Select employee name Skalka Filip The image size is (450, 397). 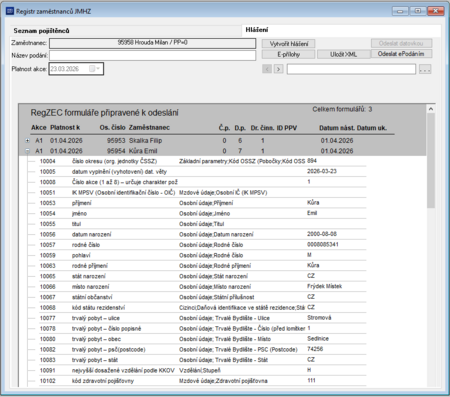click(x=145, y=141)
